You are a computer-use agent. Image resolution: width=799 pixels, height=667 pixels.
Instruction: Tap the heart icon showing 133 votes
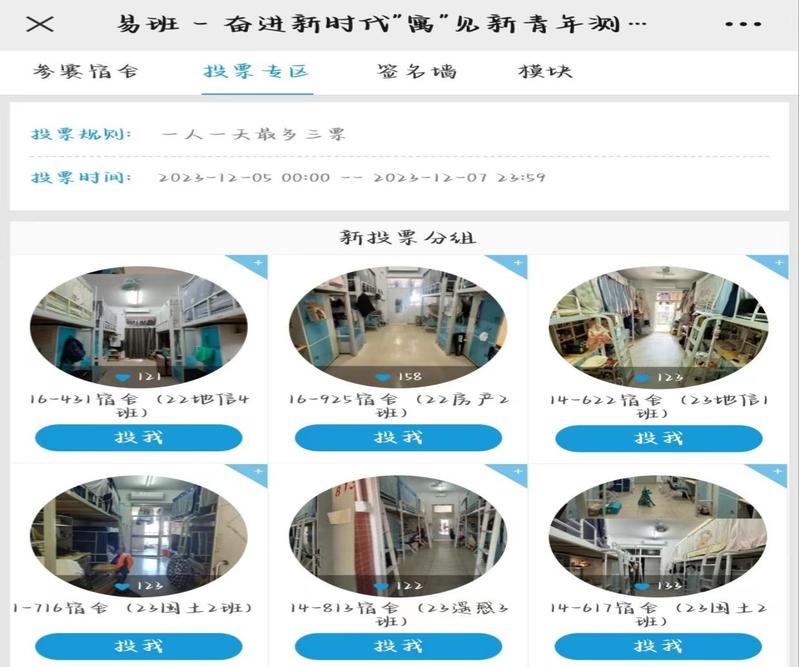pyautogui.click(x=643, y=586)
